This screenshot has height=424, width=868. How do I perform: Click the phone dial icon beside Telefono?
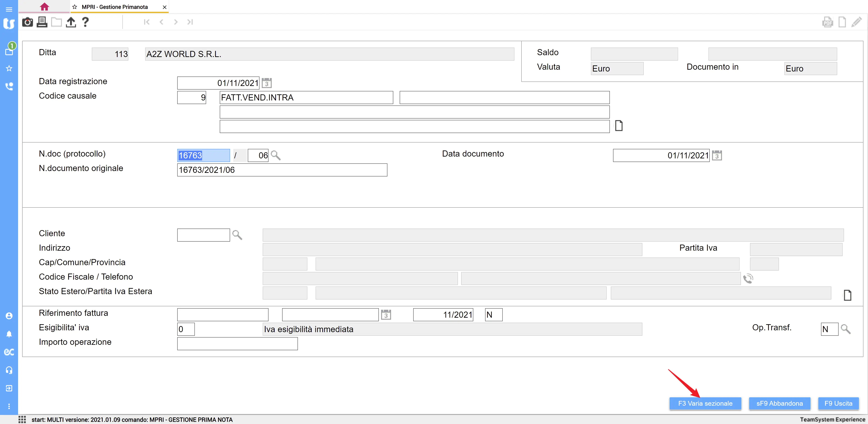tap(748, 279)
